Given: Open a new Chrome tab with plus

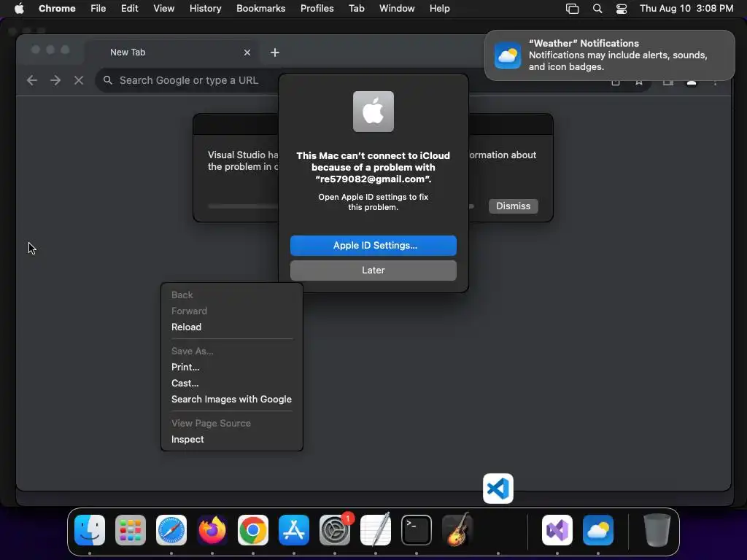Looking at the screenshot, I should [x=275, y=52].
